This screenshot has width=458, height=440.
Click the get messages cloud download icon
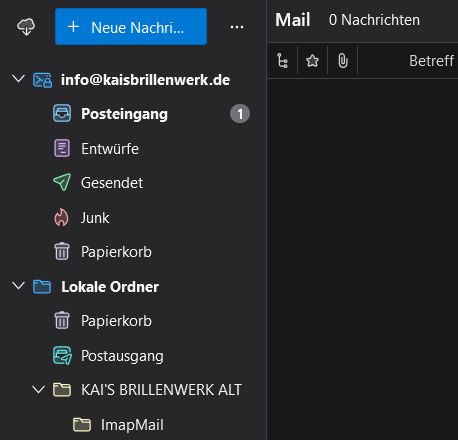tap(26, 27)
